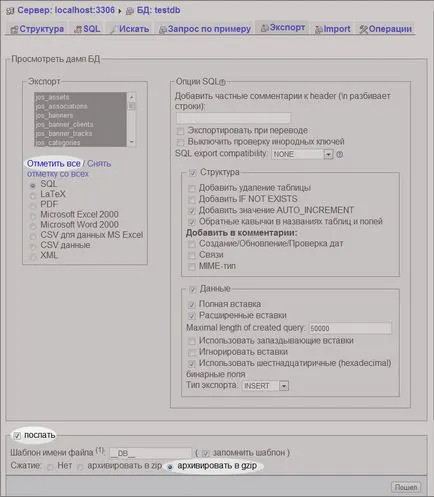Click Снять отметку со всех link
Viewport: 434px width, 497px height.
(69, 169)
